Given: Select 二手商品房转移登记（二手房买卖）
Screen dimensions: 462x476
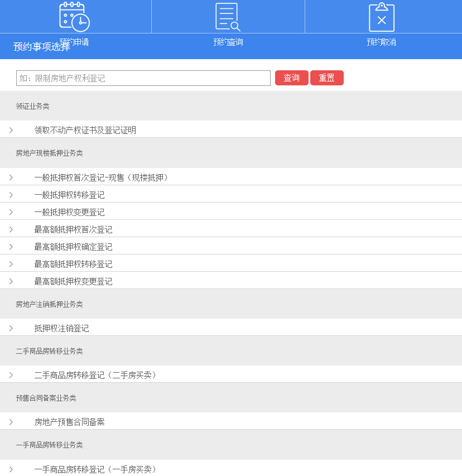Looking at the screenshot, I should [x=95, y=375].
